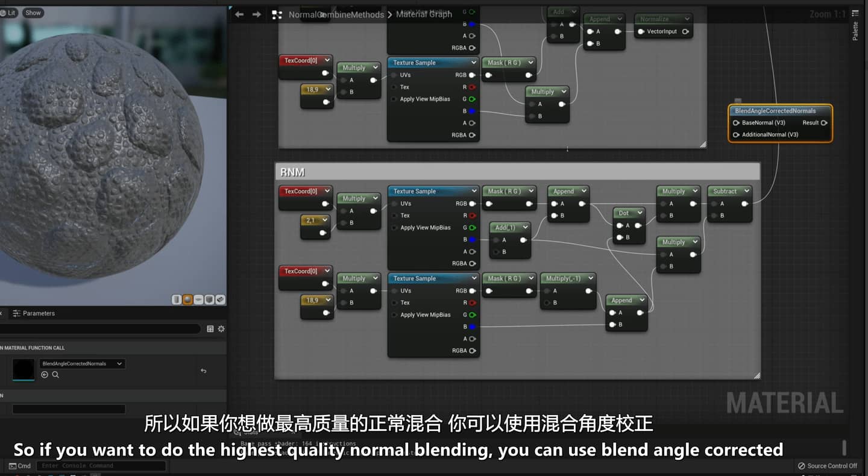Open the BlendAngleCorrectedNormals function dropdown
This screenshot has width=868, height=476.
pos(82,364)
